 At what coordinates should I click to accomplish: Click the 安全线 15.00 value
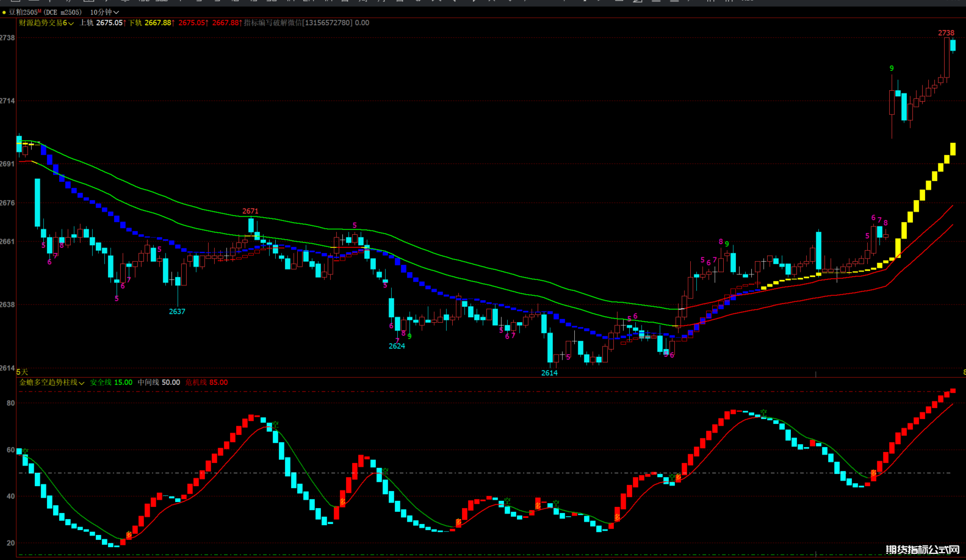111,382
